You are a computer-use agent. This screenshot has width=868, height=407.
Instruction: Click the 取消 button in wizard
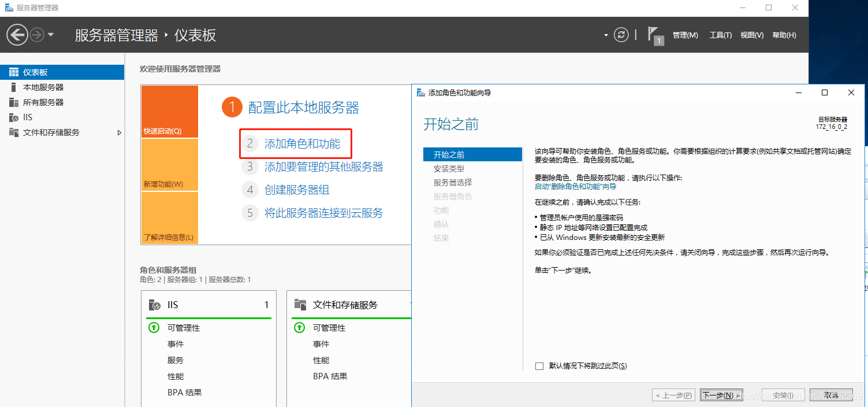pyautogui.click(x=832, y=395)
